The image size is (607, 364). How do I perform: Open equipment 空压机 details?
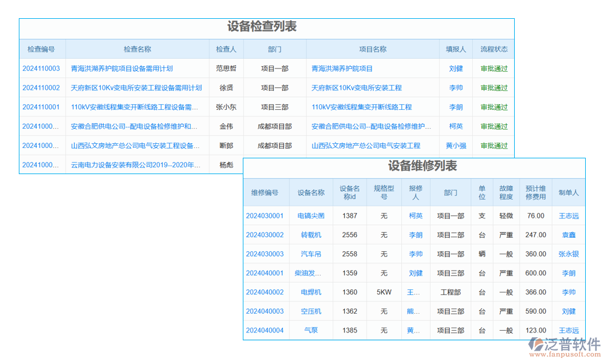(x=311, y=311)
